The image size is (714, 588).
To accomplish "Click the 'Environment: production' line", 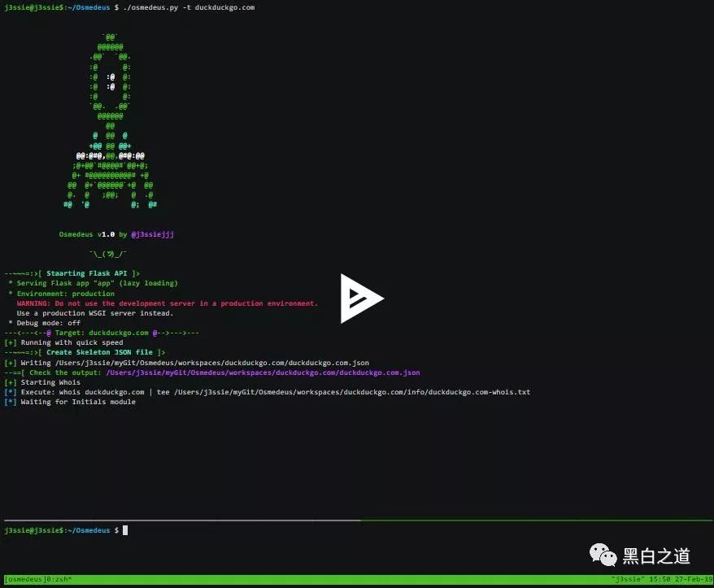I will pos(62,294).
